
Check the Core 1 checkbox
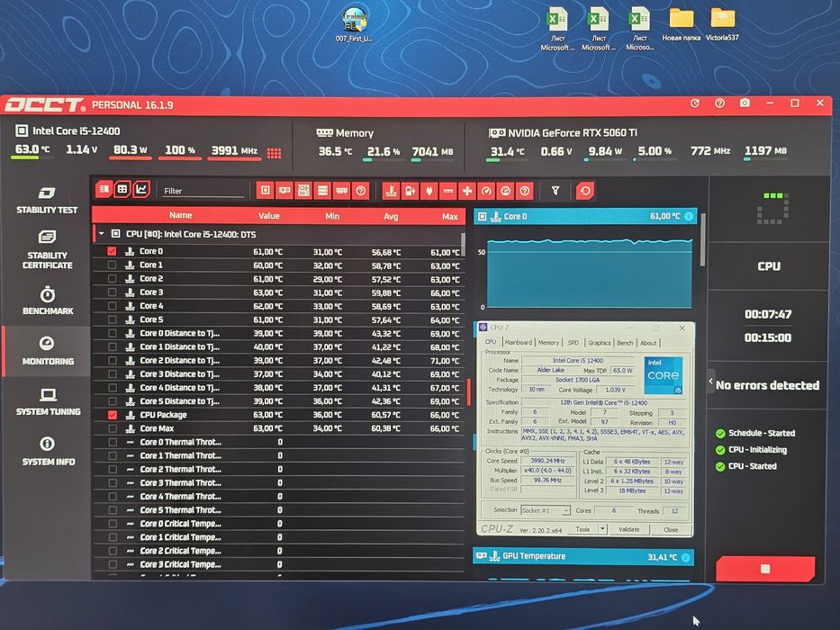[112, 265]
